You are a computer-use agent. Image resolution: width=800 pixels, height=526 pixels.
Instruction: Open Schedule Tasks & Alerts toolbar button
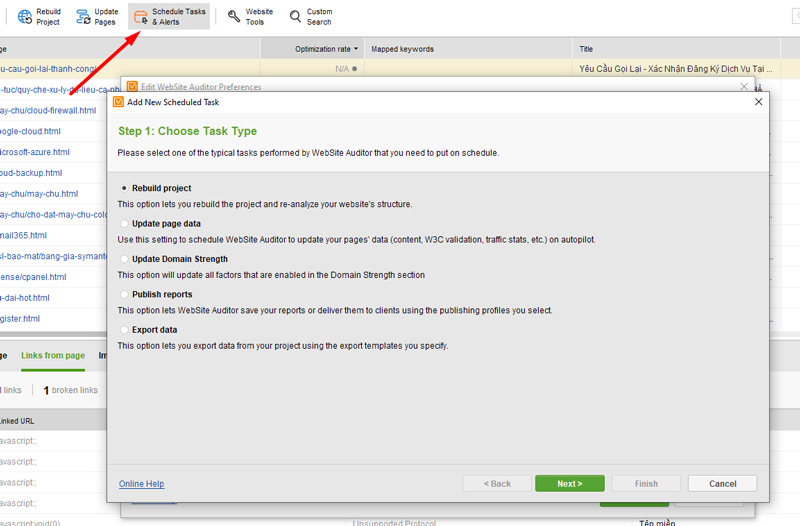pyautogui.click(x=169, y=17)
